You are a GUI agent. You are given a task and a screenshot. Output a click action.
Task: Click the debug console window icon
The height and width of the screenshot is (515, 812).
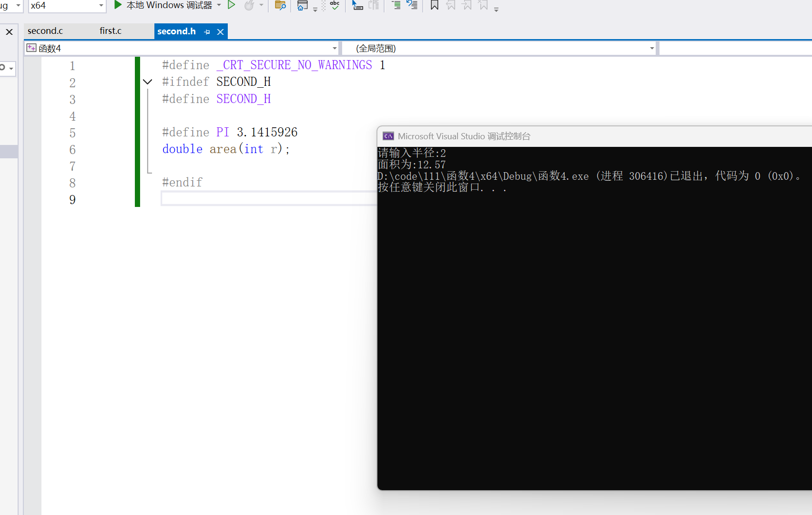[x=388, y=136]
